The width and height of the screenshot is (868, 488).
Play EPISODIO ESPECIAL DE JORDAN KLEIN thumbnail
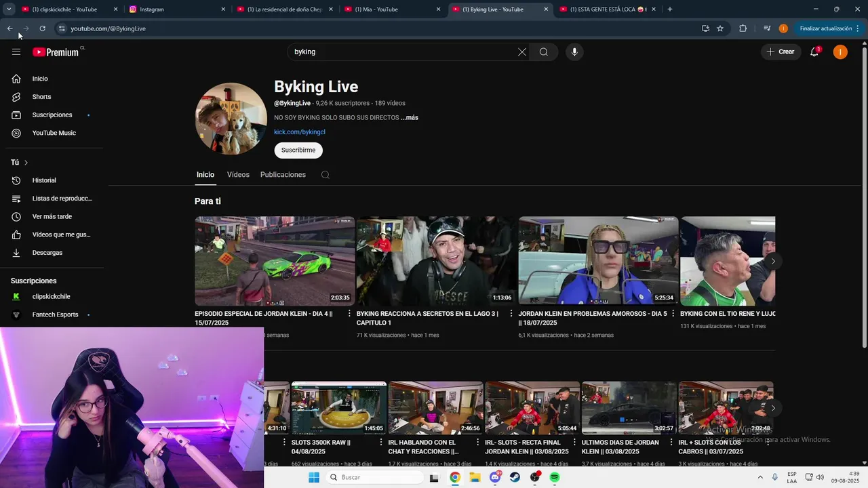click(275, 261)
